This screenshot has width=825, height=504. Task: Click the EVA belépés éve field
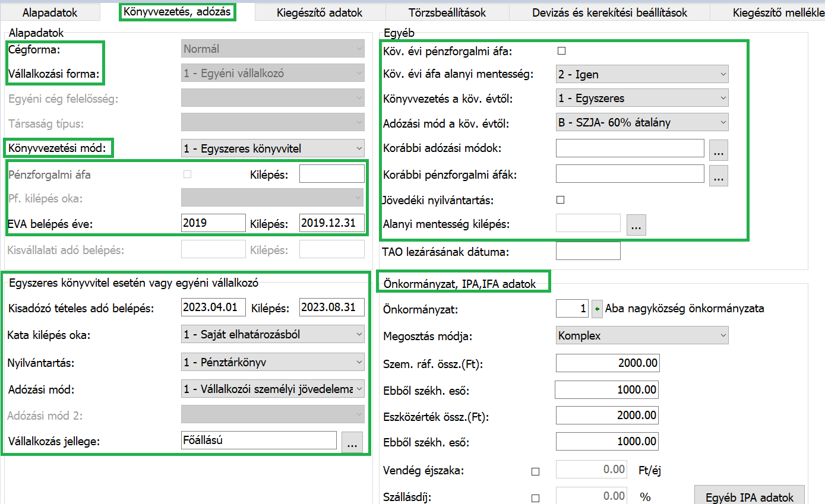click(x=213, y=223)
